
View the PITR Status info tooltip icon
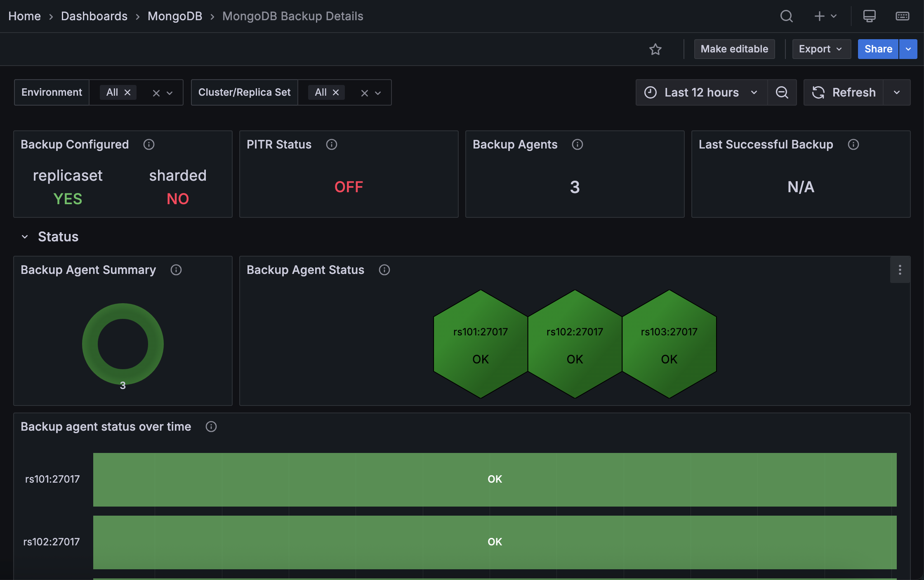coord(332,144)
